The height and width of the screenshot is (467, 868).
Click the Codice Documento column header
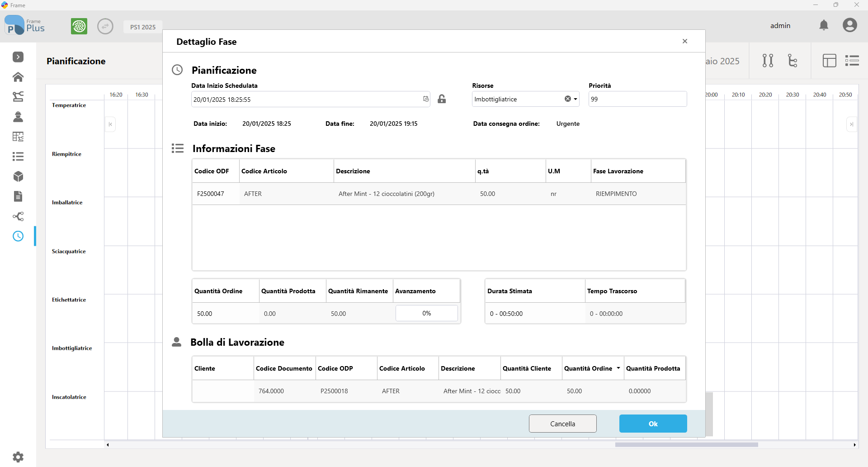[x=284, y=368]
